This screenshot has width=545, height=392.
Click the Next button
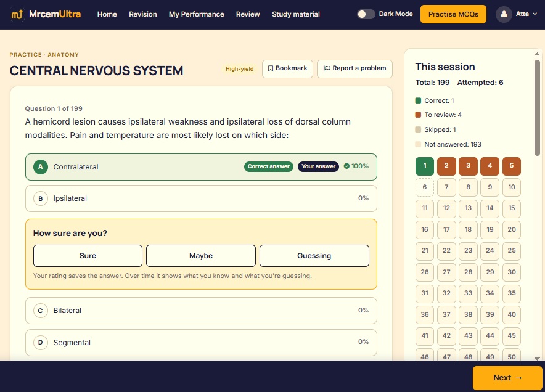(507, 378)
